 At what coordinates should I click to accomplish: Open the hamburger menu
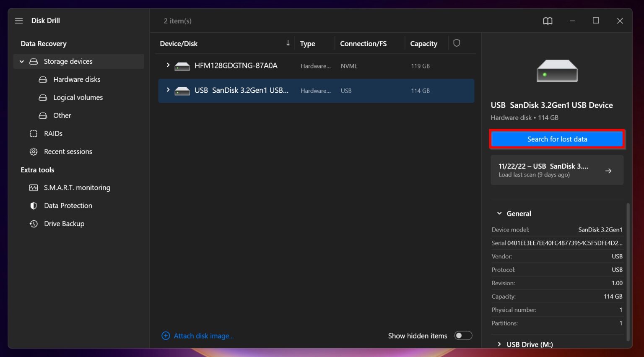click(18, 20)
